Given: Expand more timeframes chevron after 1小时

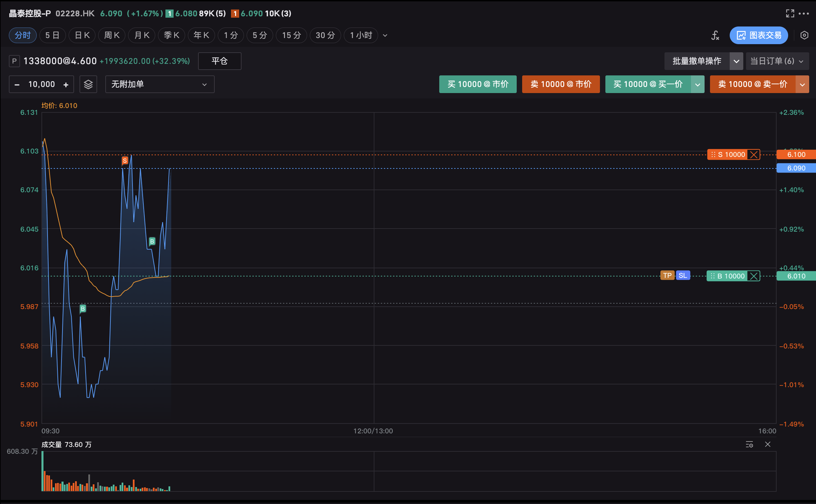Looking at the screenshot, I should [385, 35].
